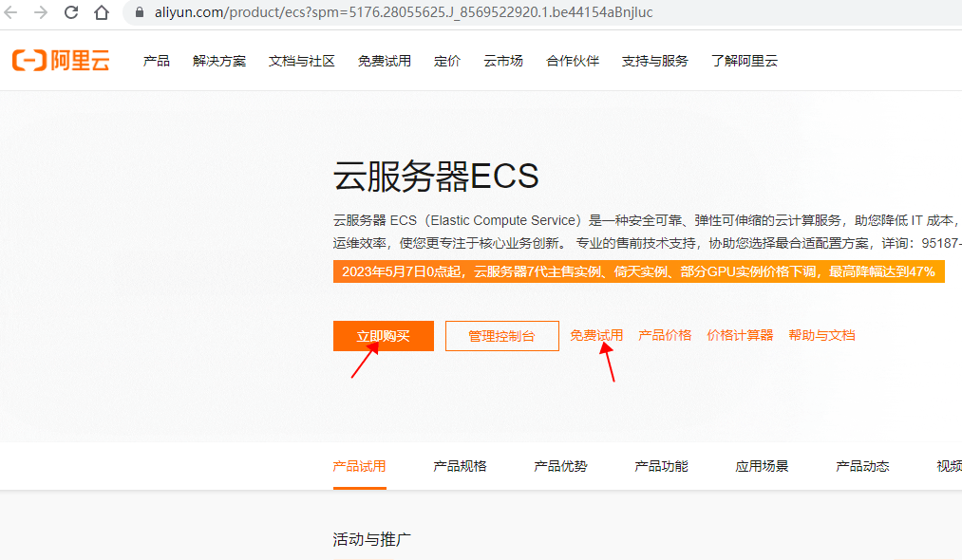Switch to the 应用场景 tab
This screenshot has height=560, width=962.
click(762, 466)
